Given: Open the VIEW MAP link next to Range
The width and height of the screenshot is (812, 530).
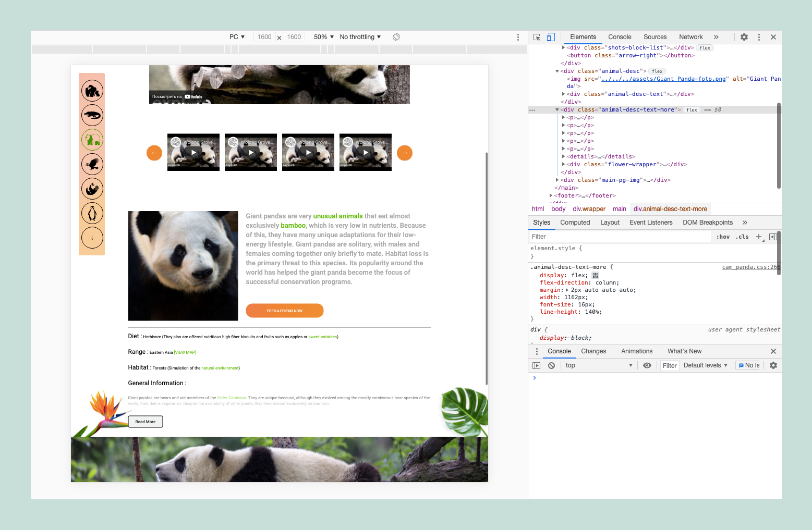Looking at the screenshot, I should [x=185, y=352].
